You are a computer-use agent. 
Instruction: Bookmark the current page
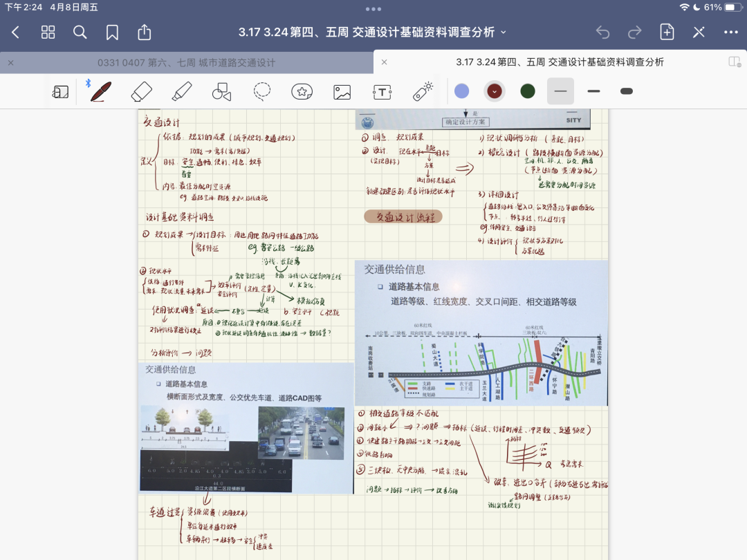112,32
